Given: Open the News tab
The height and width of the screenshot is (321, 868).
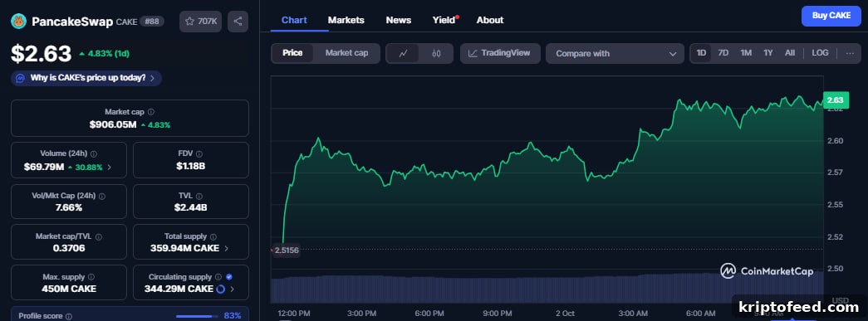Looking at the screenshot, I should tap(399, 20).
